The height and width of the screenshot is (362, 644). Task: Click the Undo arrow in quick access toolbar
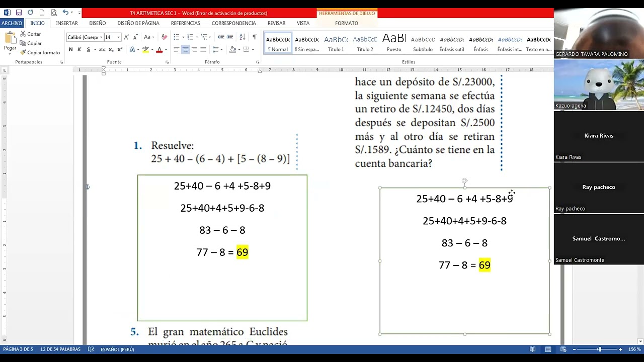(x=65, y=13)
